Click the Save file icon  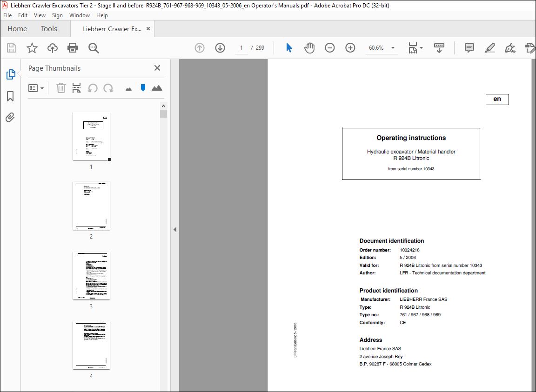click(12, 48)
